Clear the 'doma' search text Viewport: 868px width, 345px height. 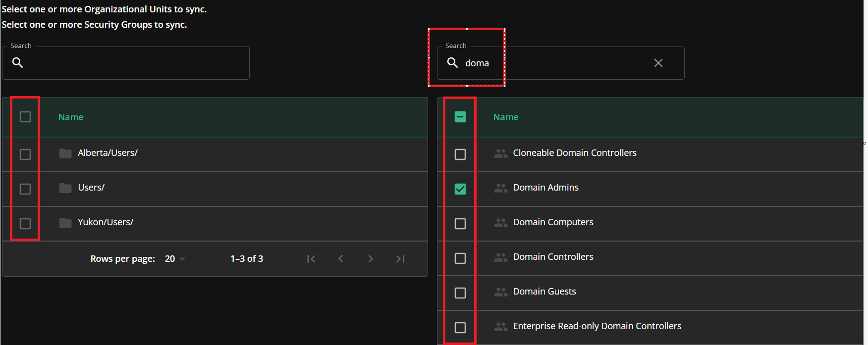(658, 63)
